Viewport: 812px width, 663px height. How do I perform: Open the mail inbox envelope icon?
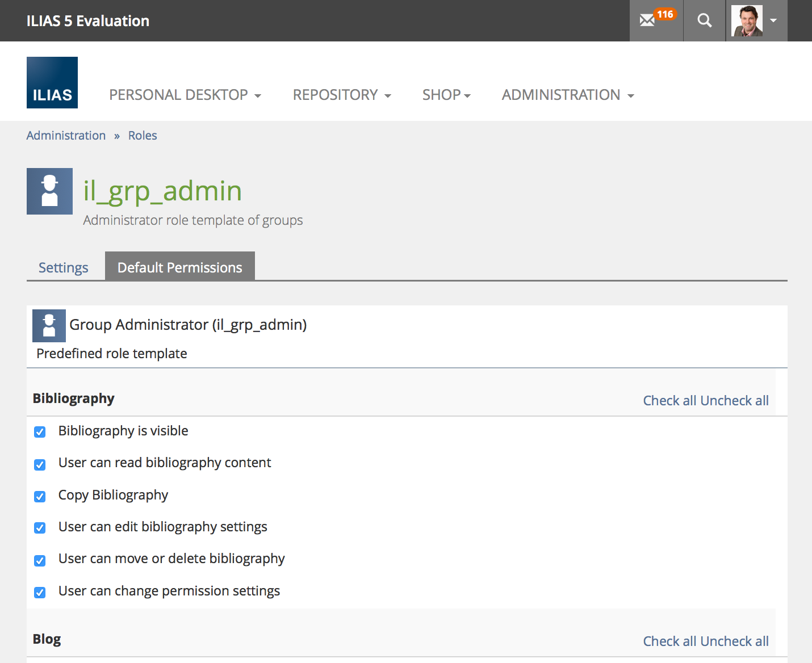tap(647, 21)
